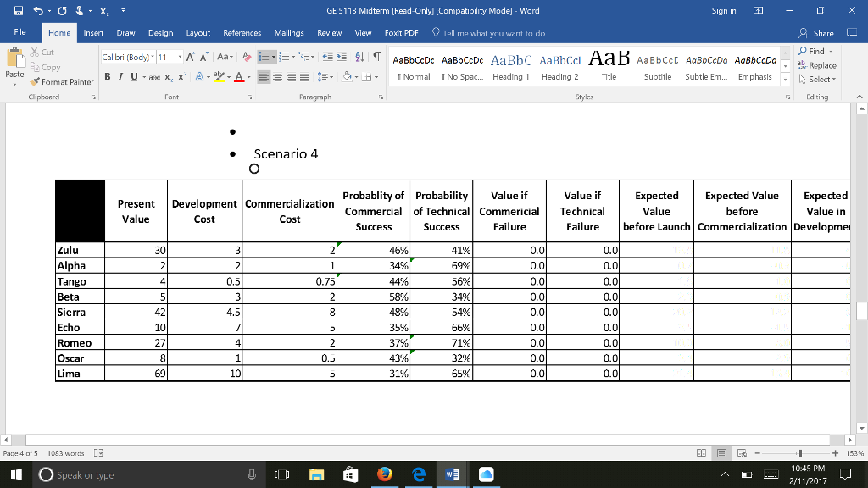Click the Increase Indent icon
This screenshot has height=488, width=868.
tap(342, 57)
